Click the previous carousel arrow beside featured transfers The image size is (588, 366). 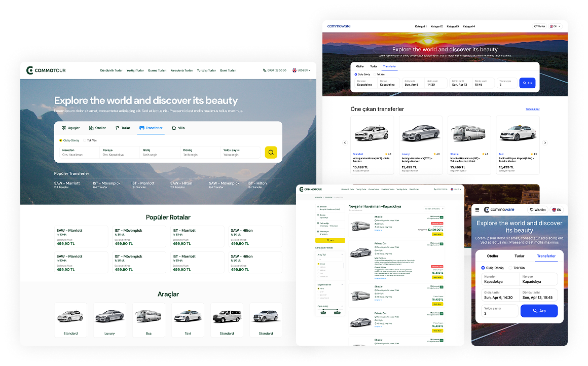[345, 143]
